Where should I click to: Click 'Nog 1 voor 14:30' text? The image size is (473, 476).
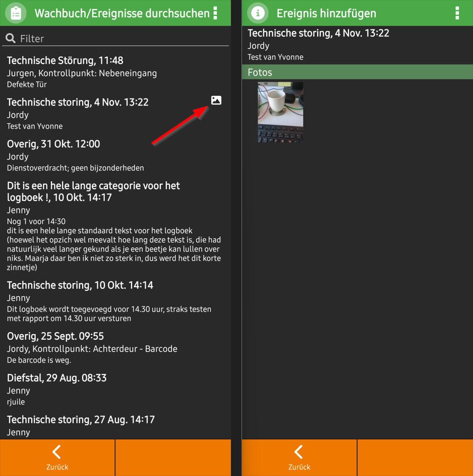pyautogui.click(x=36, y=221)
